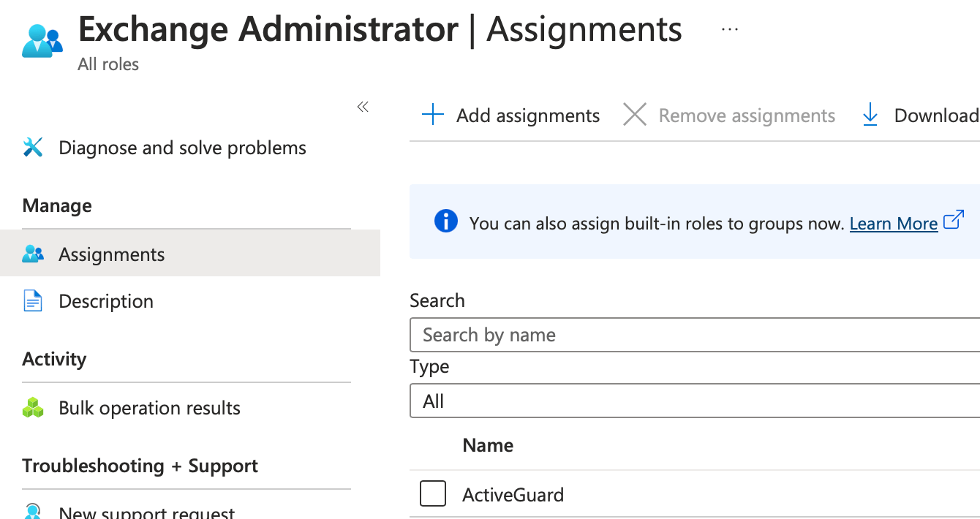The height and width of the screenshot is (519, 980).
Task: Click the Exchange Administrator role icon
Action: [42, 41]
